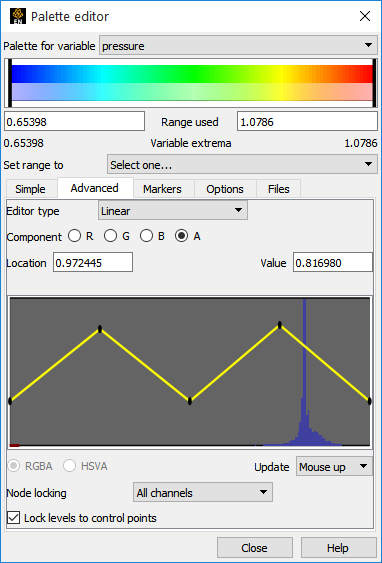Image resolution: width=382 pixels, height=563 pixels.
Task: Expand the Set range to dropdown
Action: pos(242,164)
